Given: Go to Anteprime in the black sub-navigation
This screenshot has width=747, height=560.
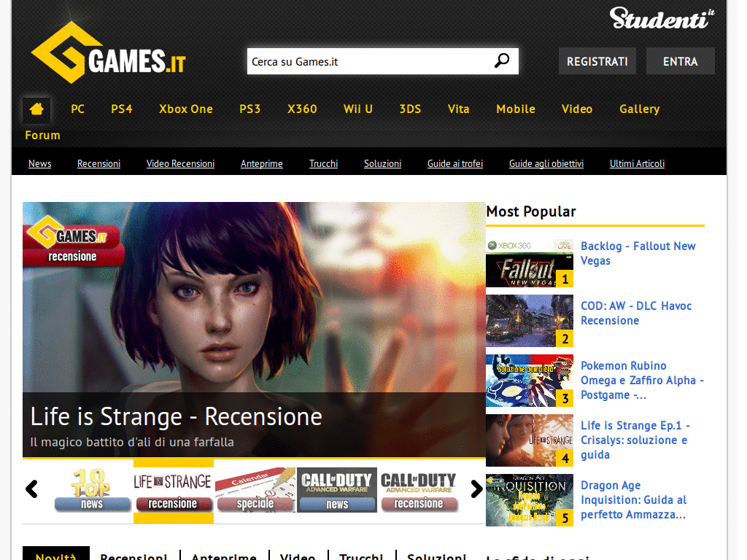Looking at the screenshot, I should coord(262,163).
